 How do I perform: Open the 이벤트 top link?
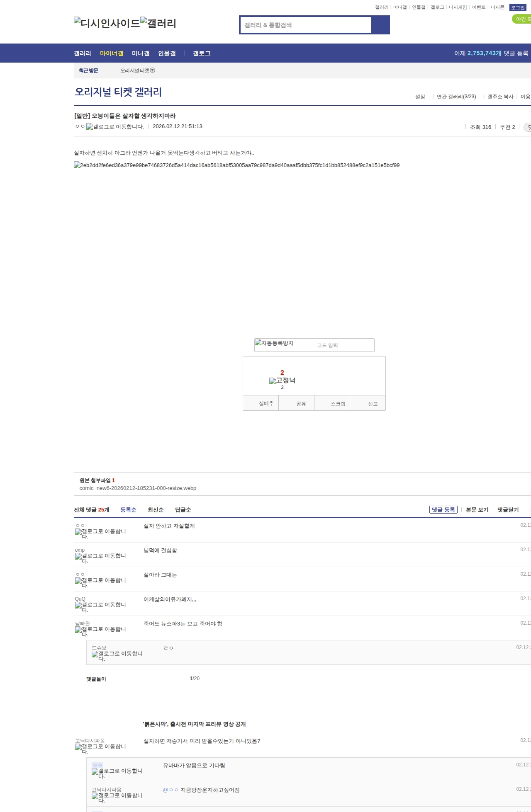click(479, 7)
